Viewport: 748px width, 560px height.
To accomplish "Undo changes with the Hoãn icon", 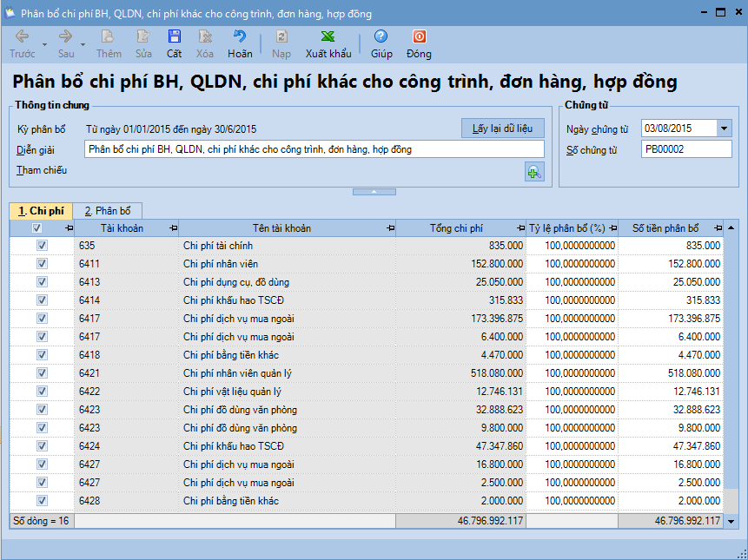I will coord(240,44).
